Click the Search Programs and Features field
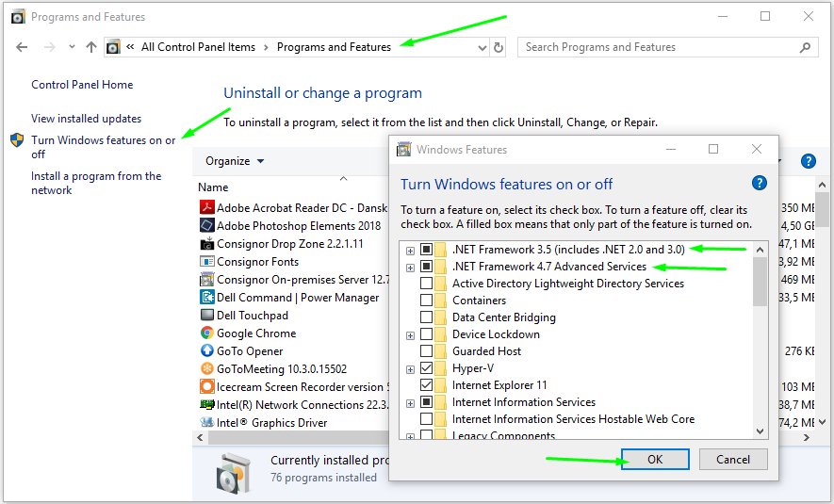 coord(660,47)
